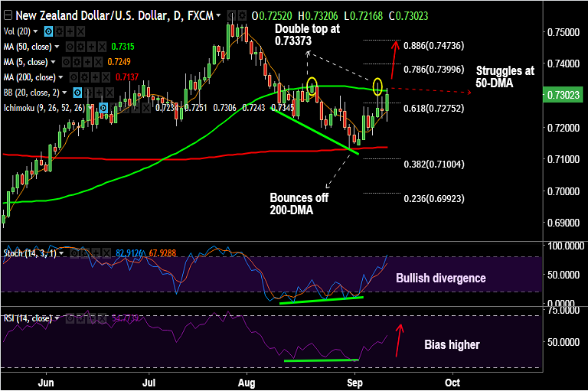Image resolution: width=588 pixels, height=391 pixels.
Task: Remove the Vol (20) indicator with X
Action: (x=80, y=31)
